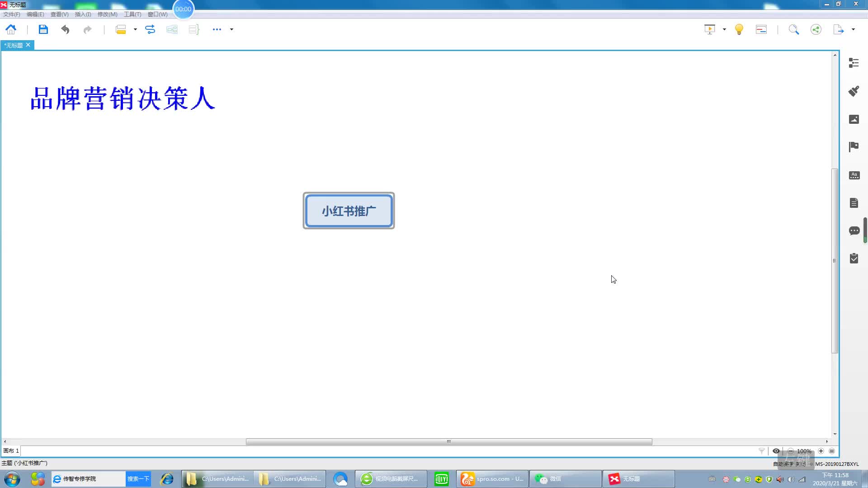The width and height of the screenshot is (868, 488).
Task: Open the 窗口(W) menu
Action: tap(157, 14)
